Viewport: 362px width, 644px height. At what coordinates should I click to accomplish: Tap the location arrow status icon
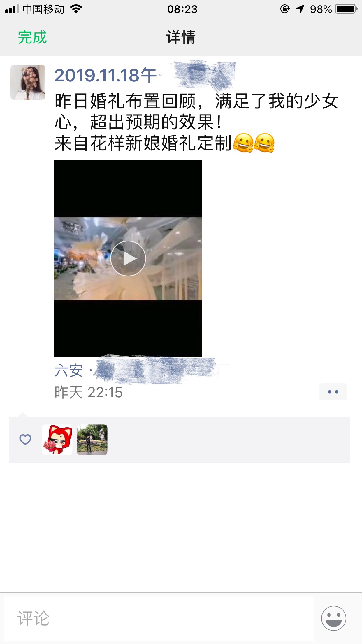(300, 9)
